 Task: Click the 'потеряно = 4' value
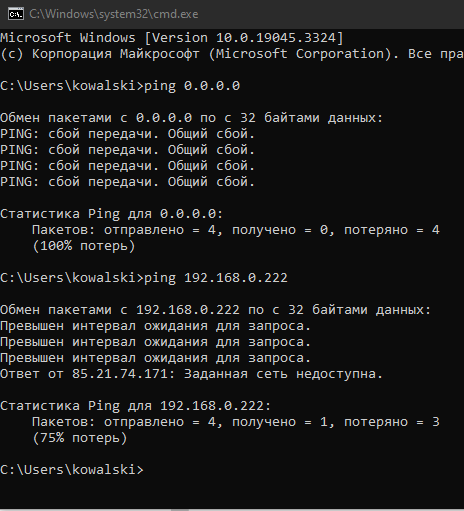click(392, 230)
